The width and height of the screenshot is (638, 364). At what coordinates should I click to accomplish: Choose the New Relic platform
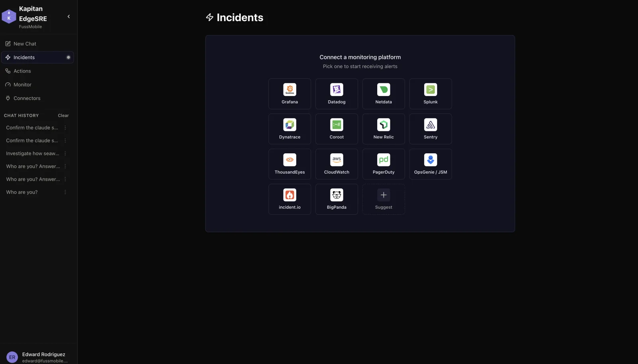click(384, 129)
